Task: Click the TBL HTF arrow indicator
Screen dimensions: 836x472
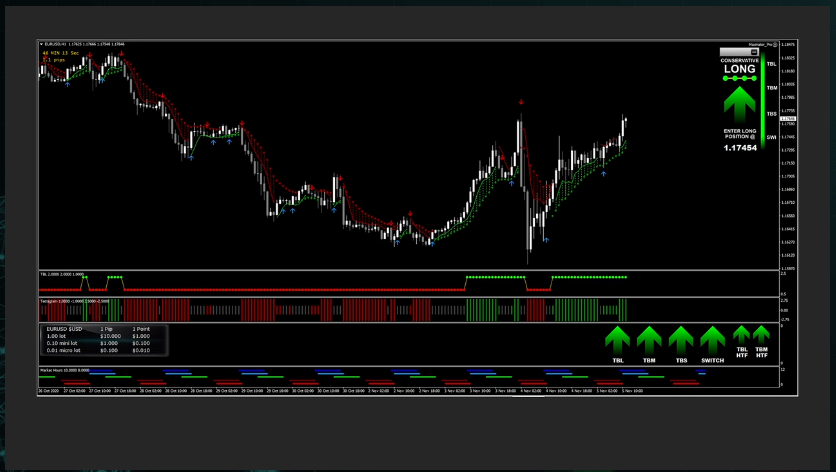Action: tap(741, 334)
